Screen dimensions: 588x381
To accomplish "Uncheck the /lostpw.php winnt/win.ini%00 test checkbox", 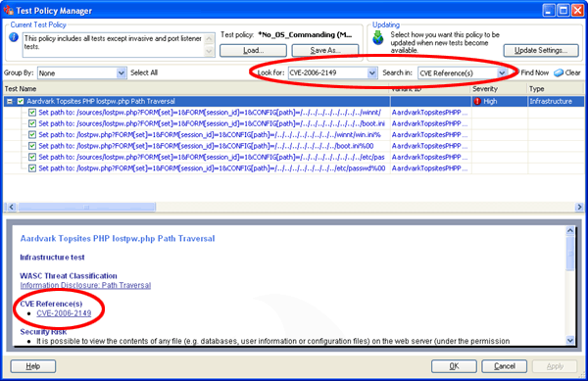I will tap(32, 135).
